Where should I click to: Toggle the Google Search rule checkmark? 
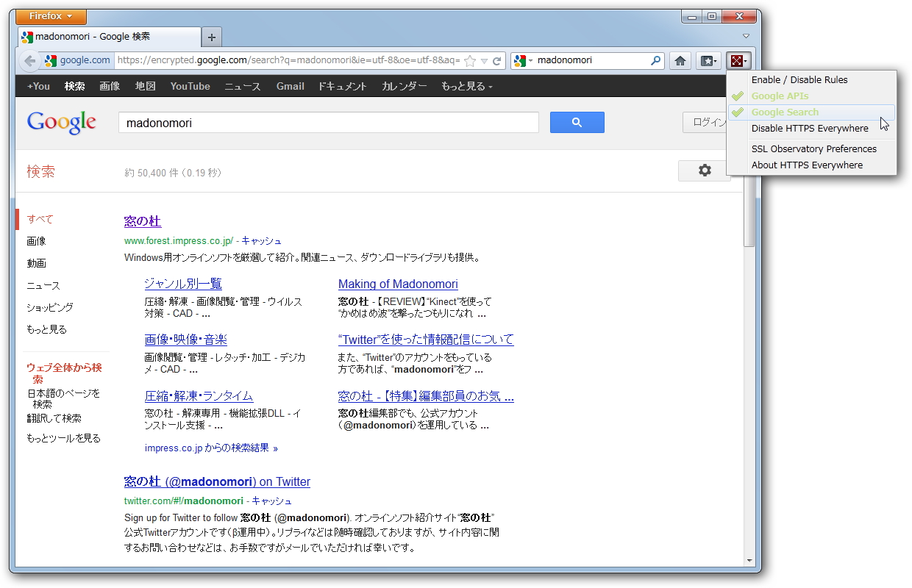tap(738, 112)
